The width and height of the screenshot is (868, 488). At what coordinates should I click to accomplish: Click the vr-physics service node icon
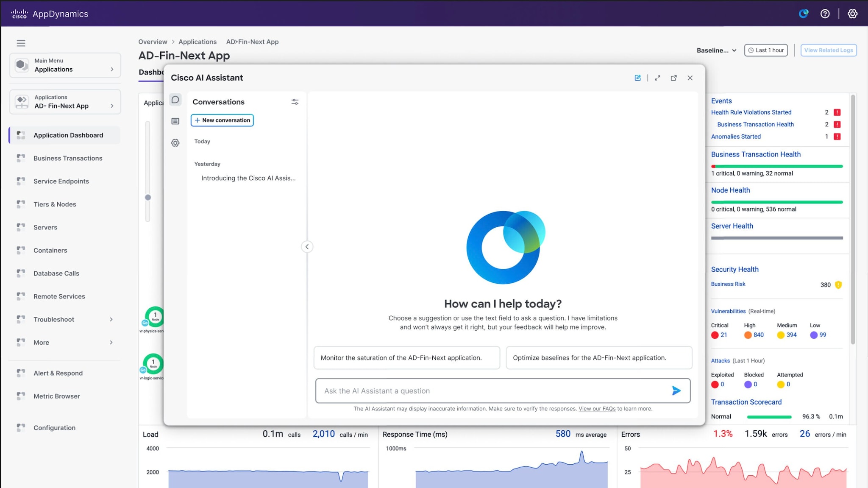[x=154, y=316]
